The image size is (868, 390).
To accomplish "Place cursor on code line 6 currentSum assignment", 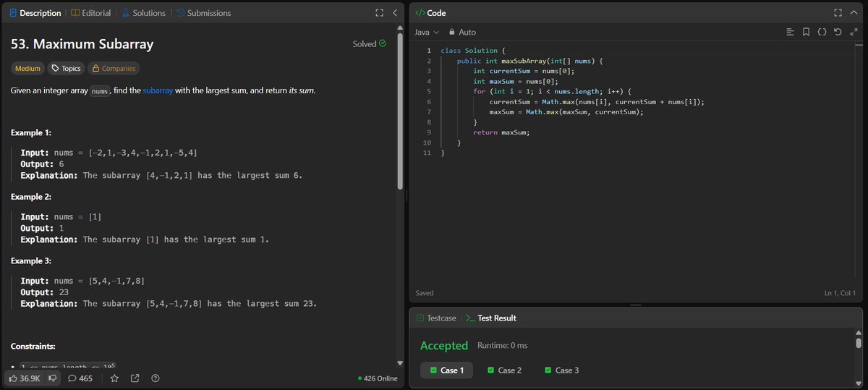I will click(597, 102).
